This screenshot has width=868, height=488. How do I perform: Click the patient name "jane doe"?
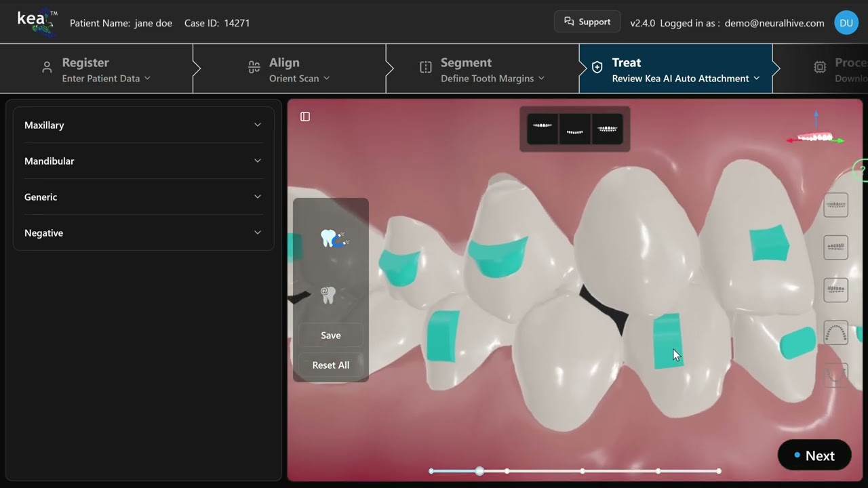(x=153, y=23)
